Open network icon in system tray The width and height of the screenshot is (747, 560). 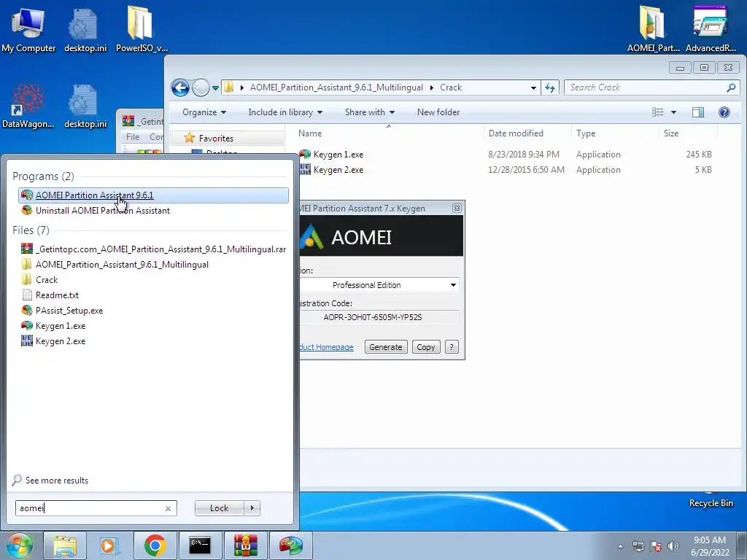[638, 546]
